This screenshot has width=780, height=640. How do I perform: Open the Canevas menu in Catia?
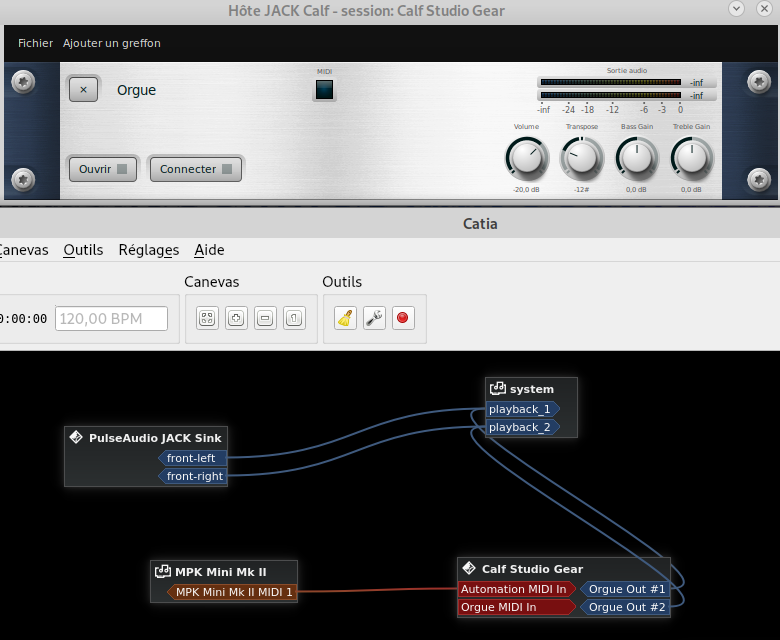23,250
